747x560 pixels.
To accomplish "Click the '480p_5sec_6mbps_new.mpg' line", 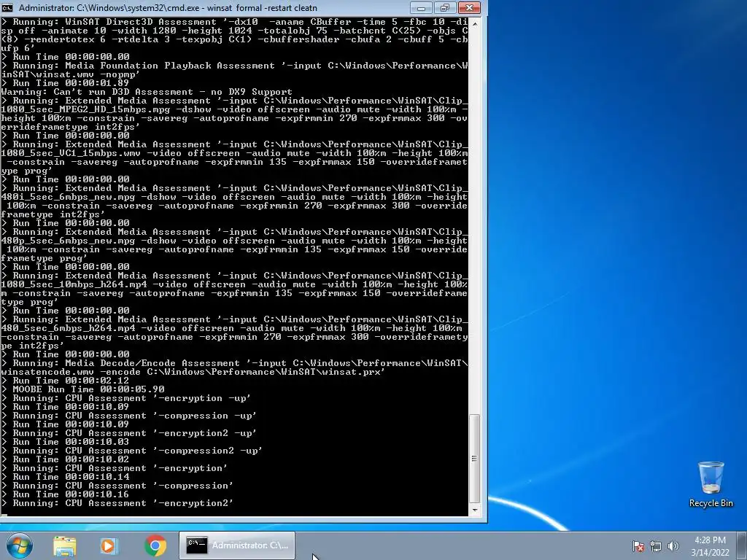I will point(234,241).
